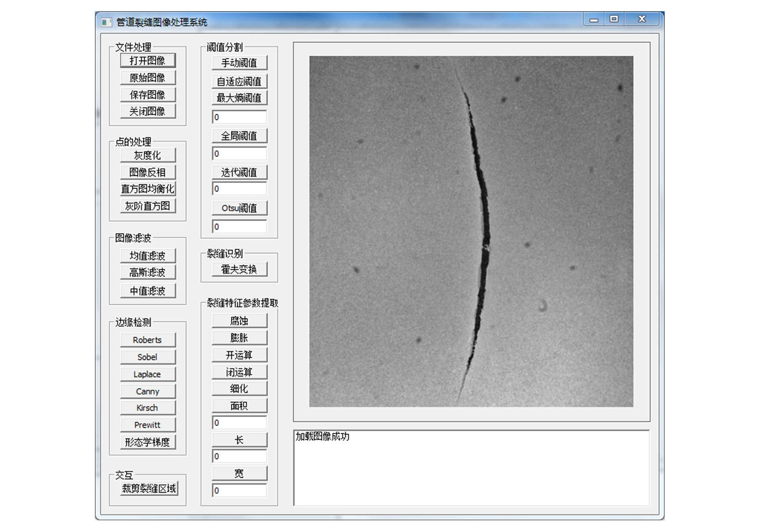Select the 中值滤波 median filter button
The width and height of the screenshot is (760, 532).
148,291
